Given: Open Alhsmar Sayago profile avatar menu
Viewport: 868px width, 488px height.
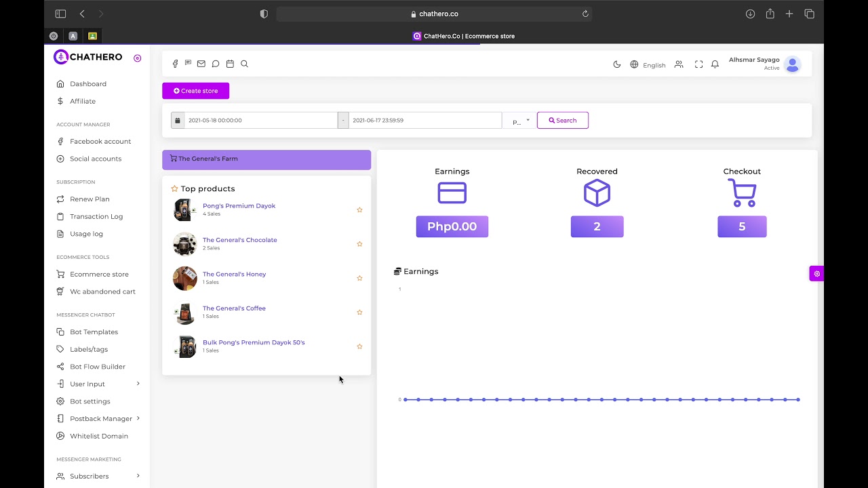Looking at the screenshot, I should click(792, 64).
